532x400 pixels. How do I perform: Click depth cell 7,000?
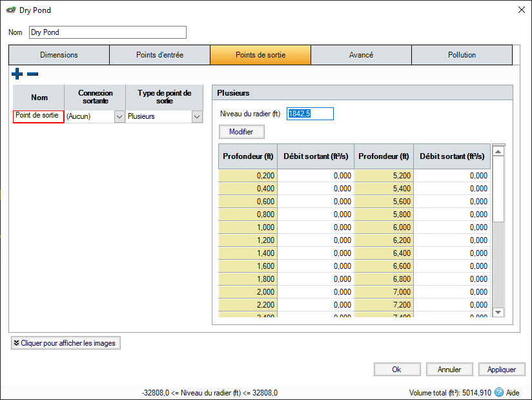(x=384, y=291)
